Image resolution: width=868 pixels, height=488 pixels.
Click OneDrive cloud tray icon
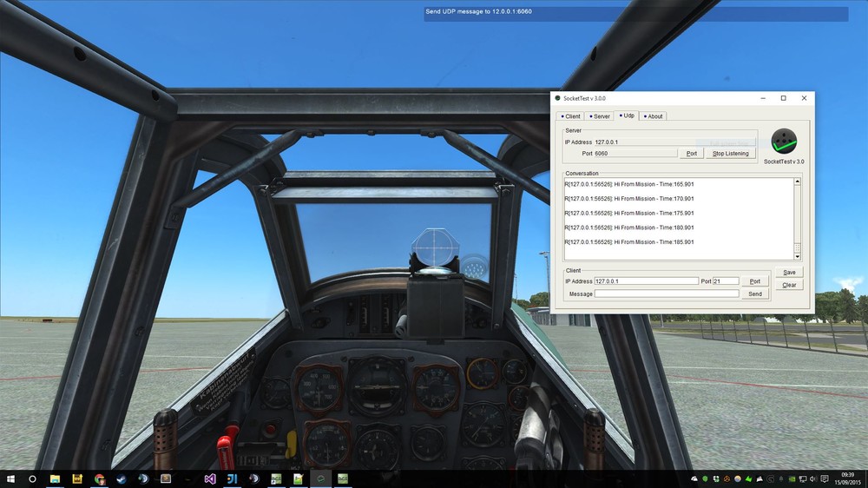click(694, 479)
